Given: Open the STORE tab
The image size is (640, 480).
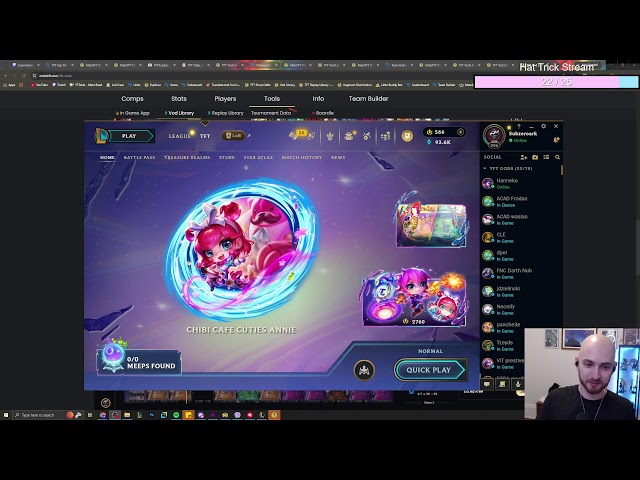Looking at the screenshot, I should (227, 157).
